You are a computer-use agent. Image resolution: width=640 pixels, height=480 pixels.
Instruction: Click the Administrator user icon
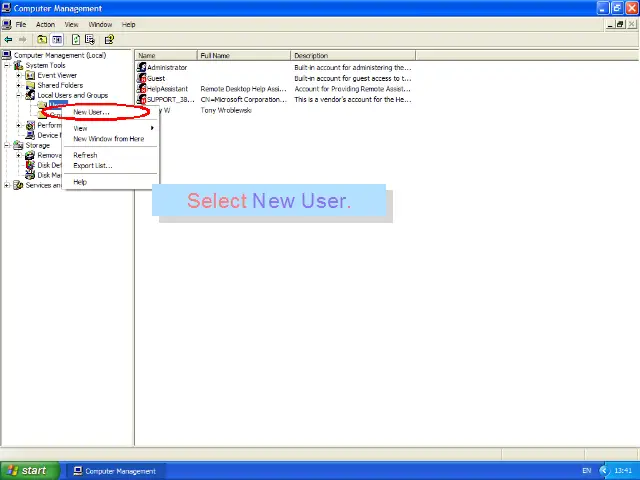(x=142, y=67)
